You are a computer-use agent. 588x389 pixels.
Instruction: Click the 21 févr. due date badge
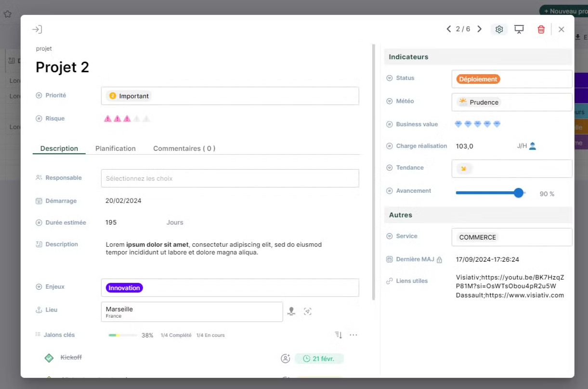pyautogui.click(x=319, y=359)
